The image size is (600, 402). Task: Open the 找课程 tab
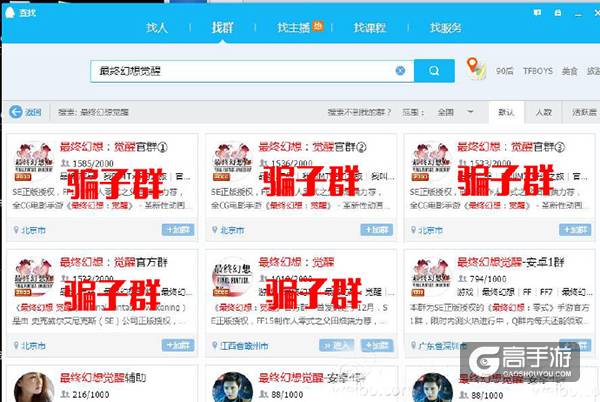(x=368, y=28)
